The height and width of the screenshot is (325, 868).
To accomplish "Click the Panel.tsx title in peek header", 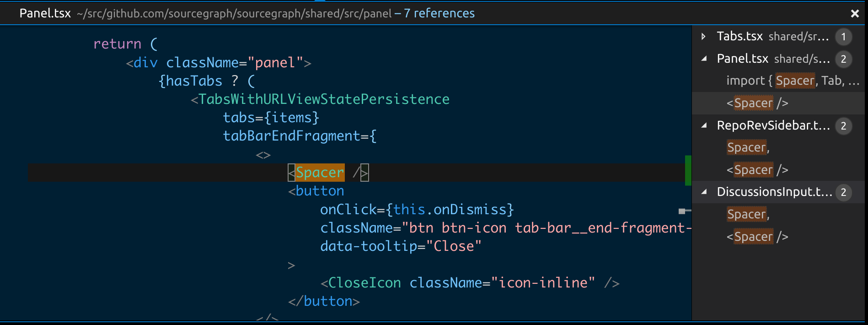I will click(x=45, y=13).
